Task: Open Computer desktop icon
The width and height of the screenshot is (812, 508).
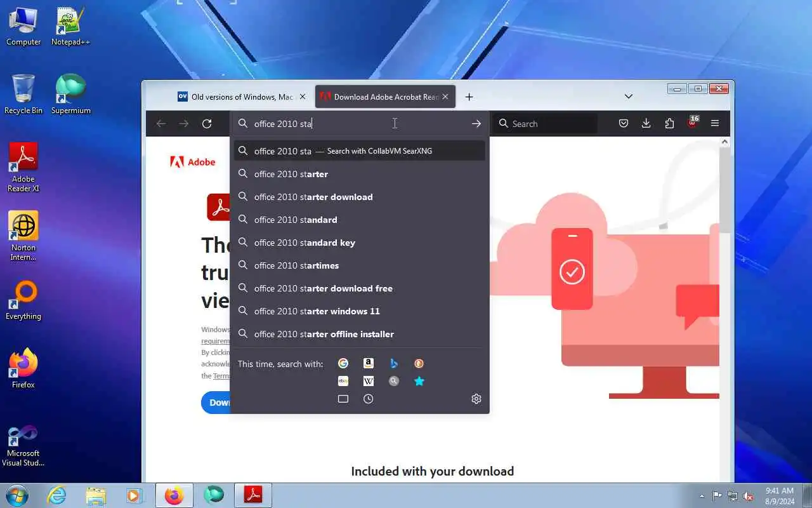Action: click(23, 27)
